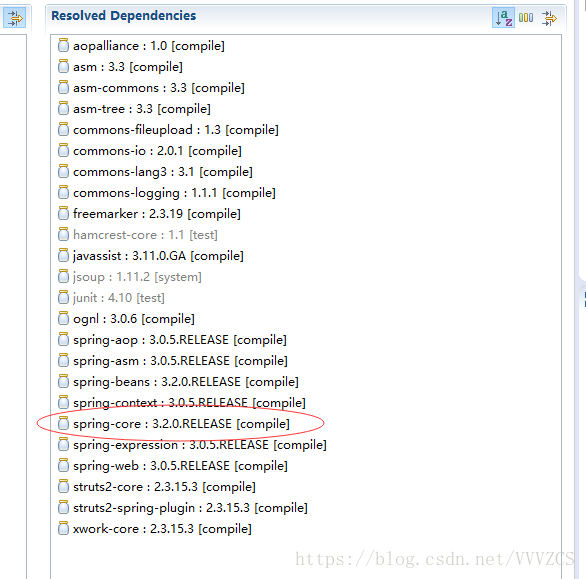Viewport: 586px width, 579px height.
Task: Select commons-fileupload : 1.3 dependency
Action: (168, 130)
